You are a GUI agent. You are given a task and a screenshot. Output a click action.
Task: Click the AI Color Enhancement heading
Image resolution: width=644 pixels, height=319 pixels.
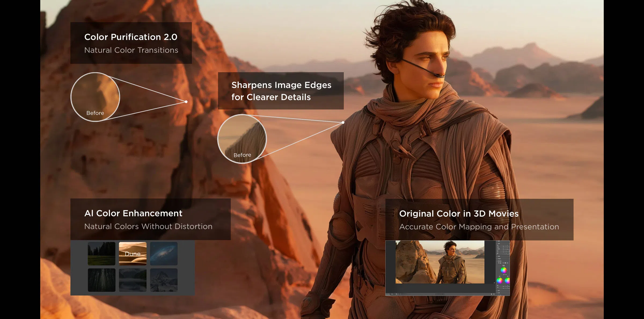133,213
